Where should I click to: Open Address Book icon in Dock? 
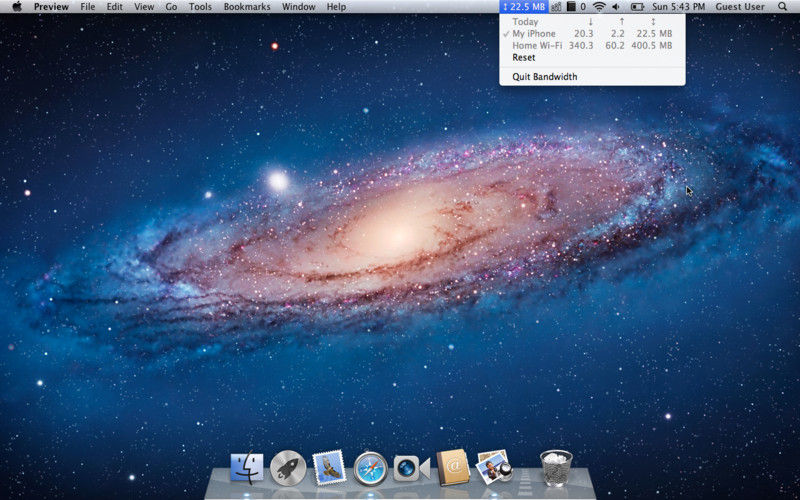point(453,467)
